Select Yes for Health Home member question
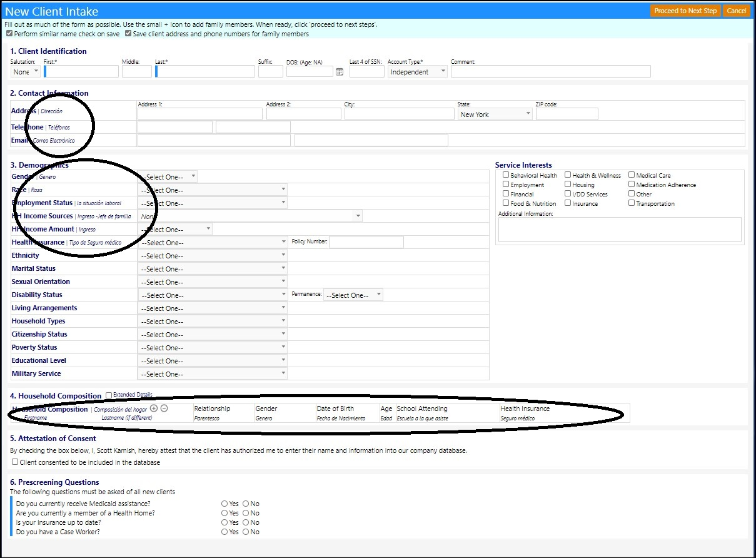The image size is (756, 558). click(224, 513)
